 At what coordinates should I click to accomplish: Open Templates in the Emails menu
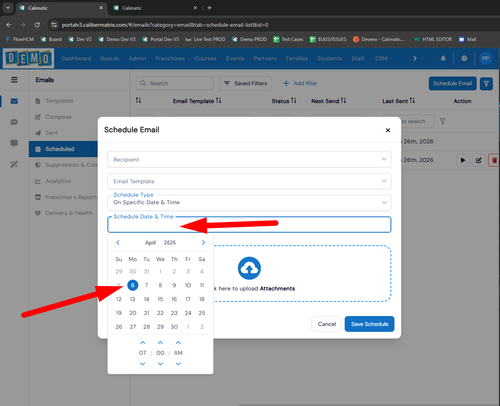pos(59,101)
